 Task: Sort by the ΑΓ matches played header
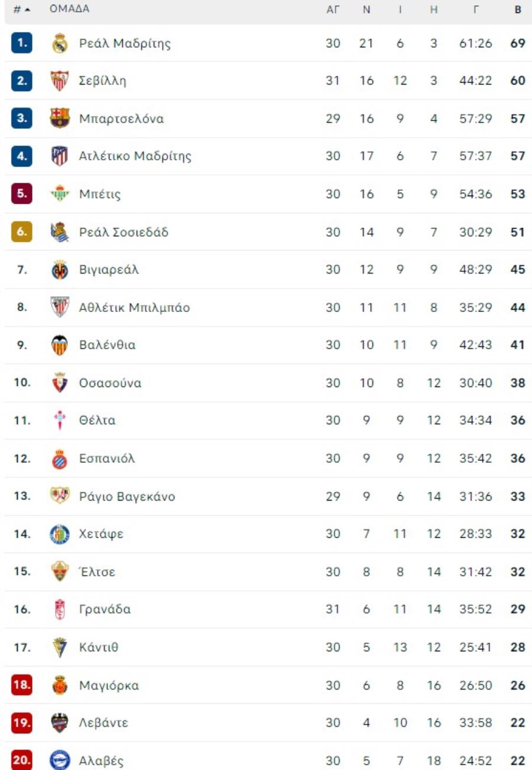(x=333, y=10)
